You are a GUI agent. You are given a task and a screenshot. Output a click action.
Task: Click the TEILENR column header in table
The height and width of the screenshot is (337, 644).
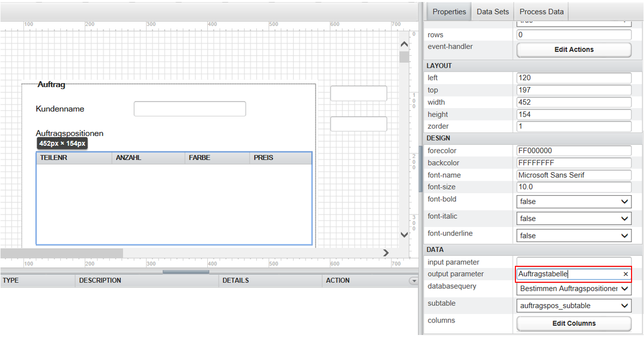point(74,158)
